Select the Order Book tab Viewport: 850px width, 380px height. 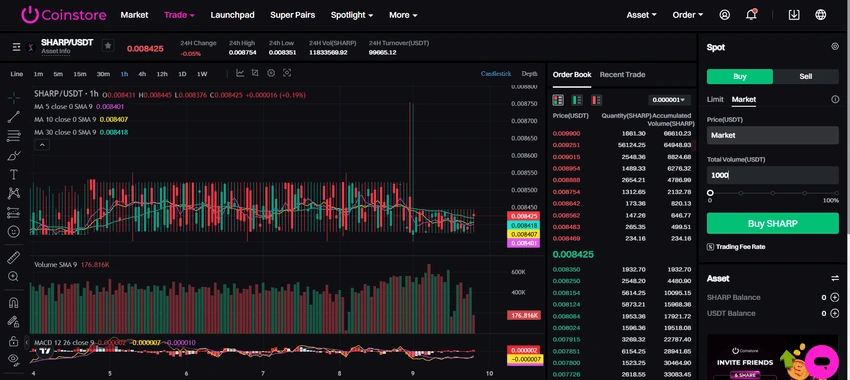[571, 74]
